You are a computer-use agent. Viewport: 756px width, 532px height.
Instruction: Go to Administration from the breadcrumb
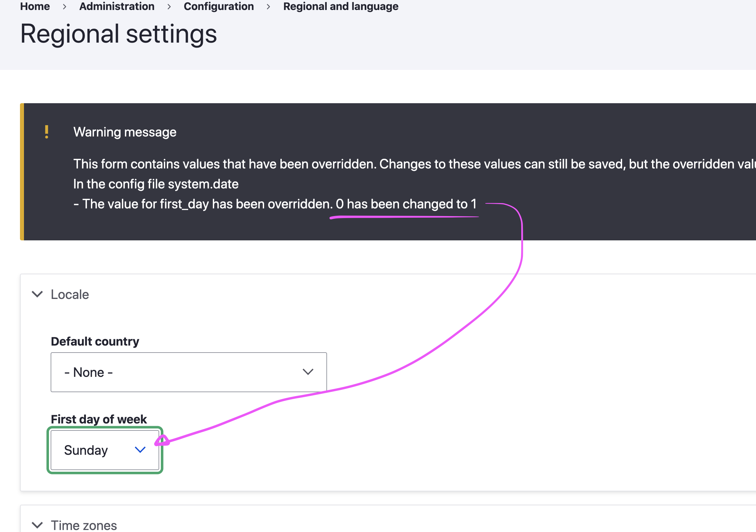click(117, 6)
